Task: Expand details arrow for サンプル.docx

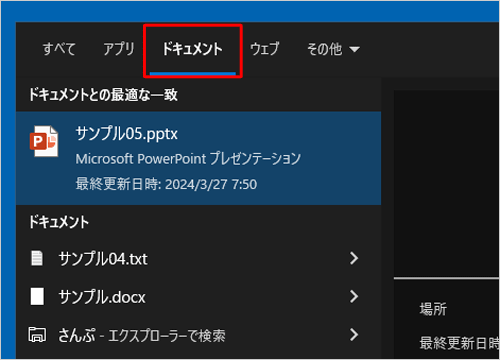Action: (x=354, y=296)
